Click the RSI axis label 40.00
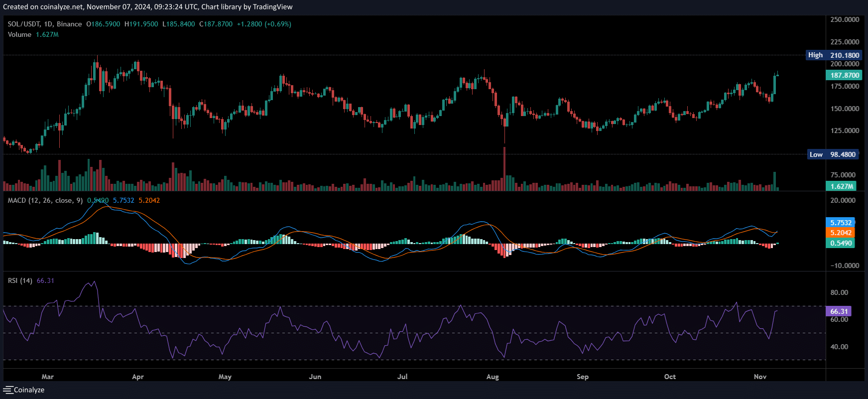Image resolution: width=868 pixels, height=399 pixels. coord(839,347)
